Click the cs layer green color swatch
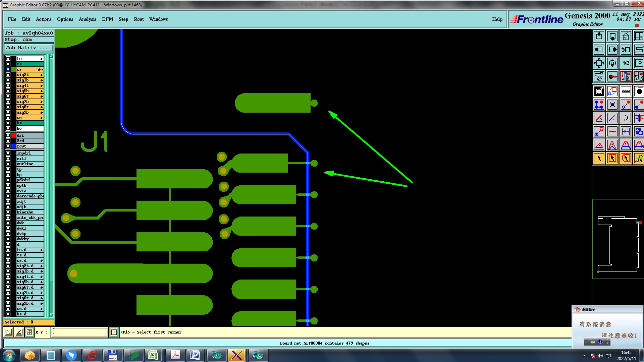The image size is (644, 362). pos(13,69)
